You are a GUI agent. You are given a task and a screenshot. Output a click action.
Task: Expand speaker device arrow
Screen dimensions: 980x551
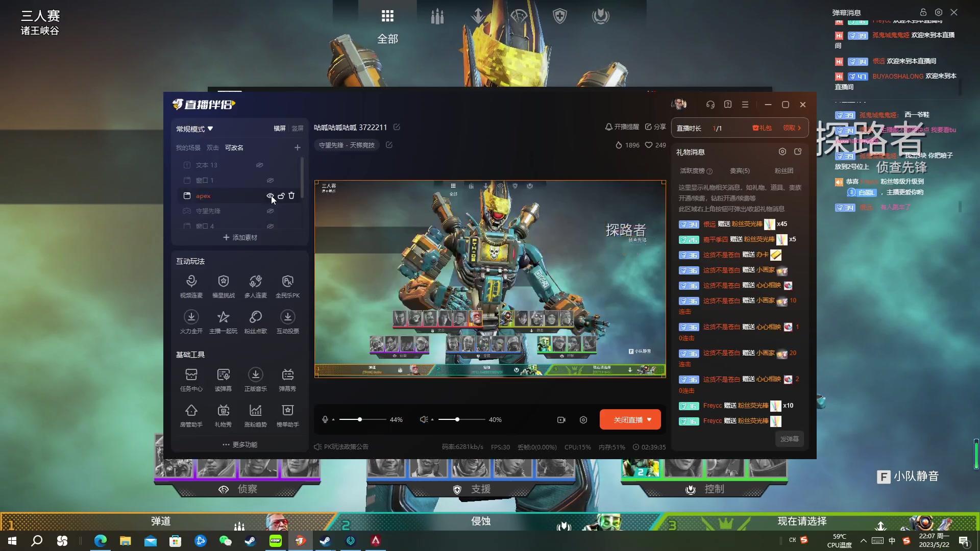(x=432, y=419)
